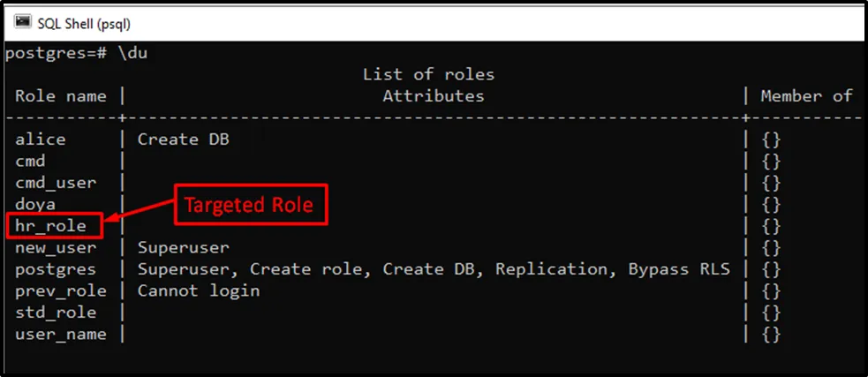This screenshot has height=377, width=868.
Task: Click the prev_role role name
Action: [61, 290]
